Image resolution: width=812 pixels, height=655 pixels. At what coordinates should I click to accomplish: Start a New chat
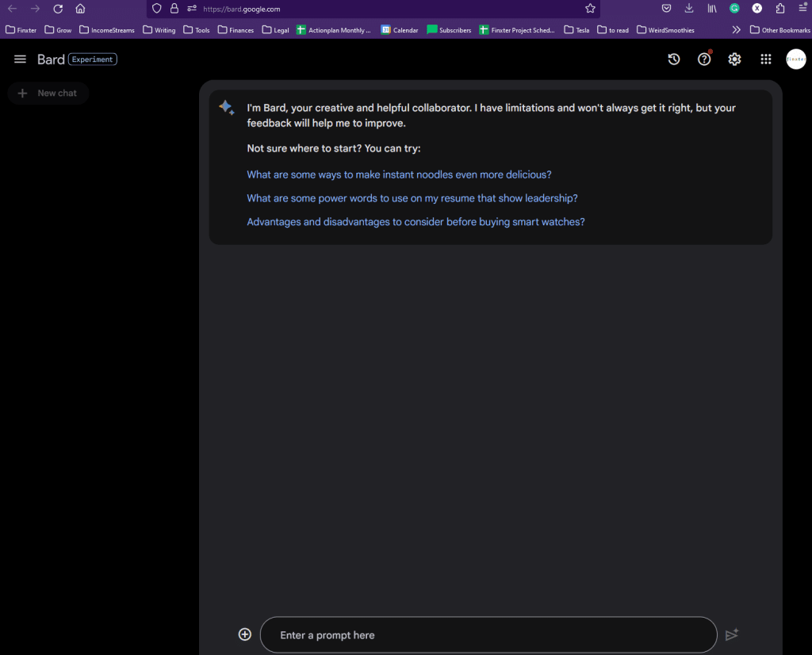[x=48, y=94]
